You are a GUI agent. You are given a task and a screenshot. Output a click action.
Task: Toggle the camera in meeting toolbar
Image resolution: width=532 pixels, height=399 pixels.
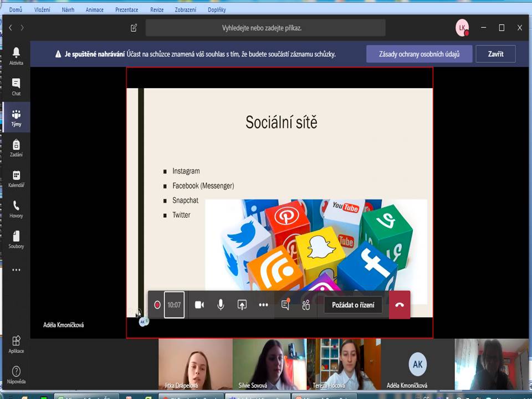pos(199,305)
